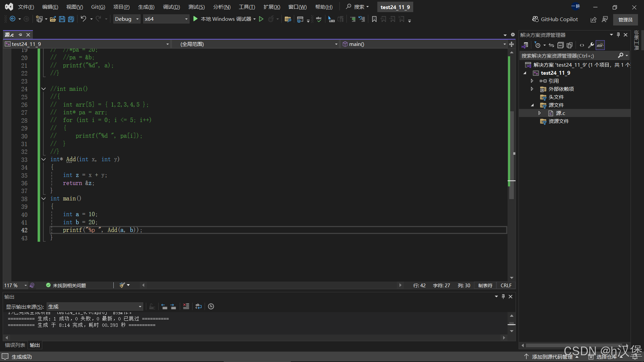The width and height of the screenshot is (644, 362).
Task: Toggle word wrap in output panel
Action: 199,306
